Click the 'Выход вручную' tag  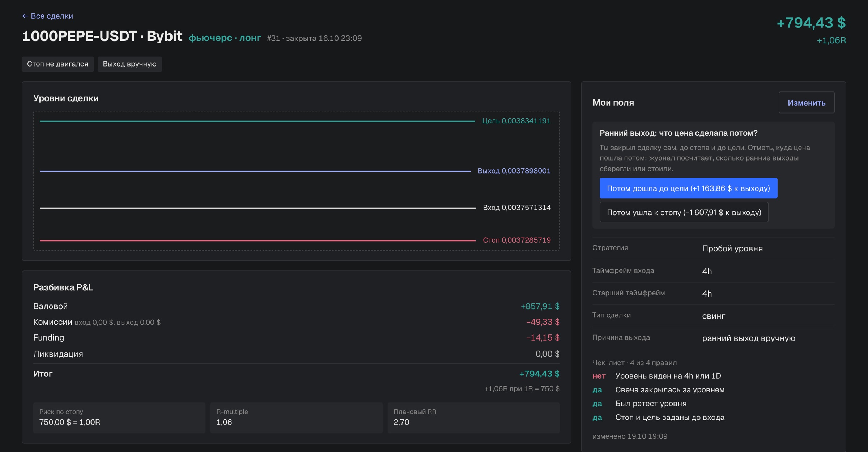[129, 64]
